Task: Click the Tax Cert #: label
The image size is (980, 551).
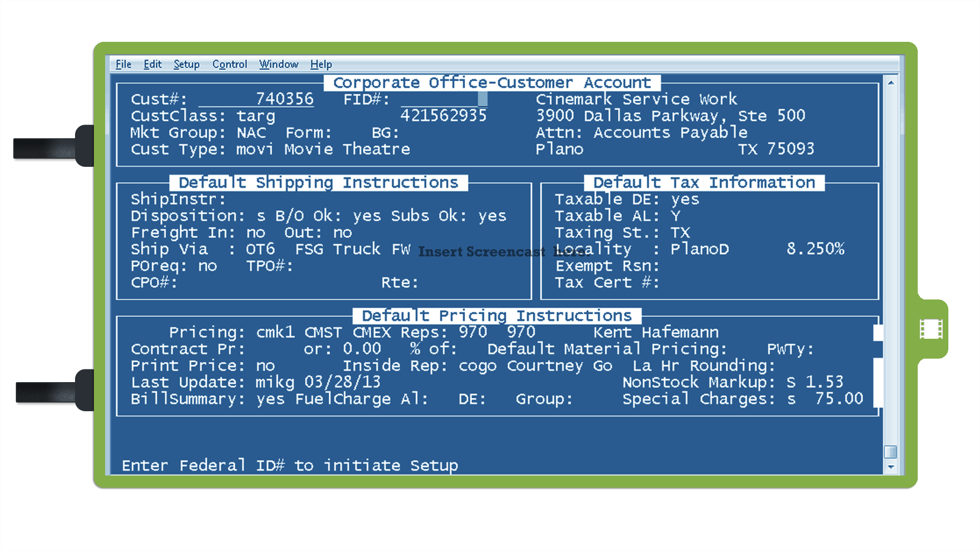Action: (x=607, y=282)
